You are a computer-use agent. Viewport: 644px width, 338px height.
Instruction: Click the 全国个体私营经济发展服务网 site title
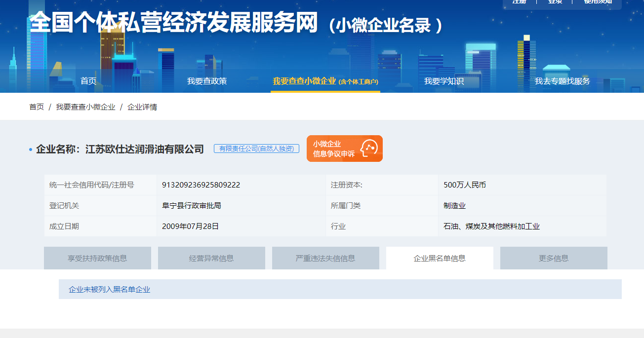click(173, 23)
